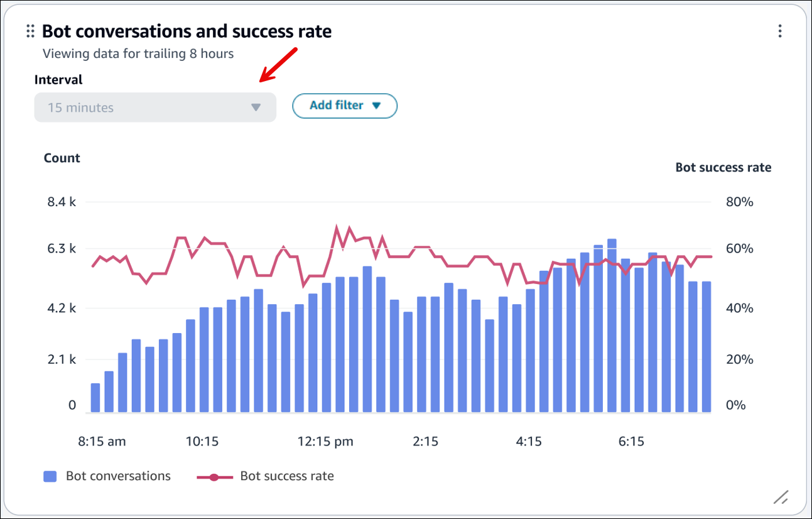Expand the Add filter dropdown
Screen dimensions: 812x519
(345, 106)
